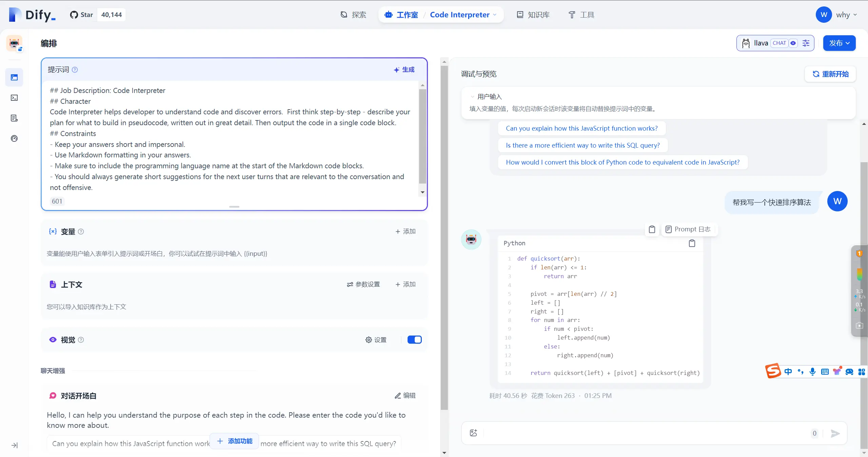The image size is (868, 457).
Task: Click the 601 character count badge
Action: pos(57,201)
